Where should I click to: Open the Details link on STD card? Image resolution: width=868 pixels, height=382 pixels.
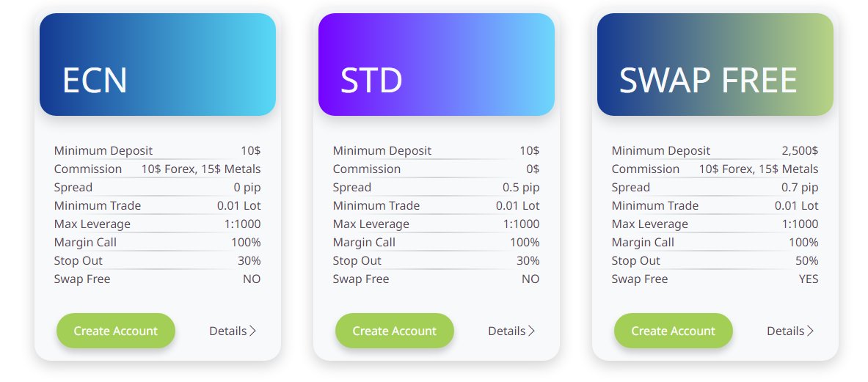[x=507, y=331]
